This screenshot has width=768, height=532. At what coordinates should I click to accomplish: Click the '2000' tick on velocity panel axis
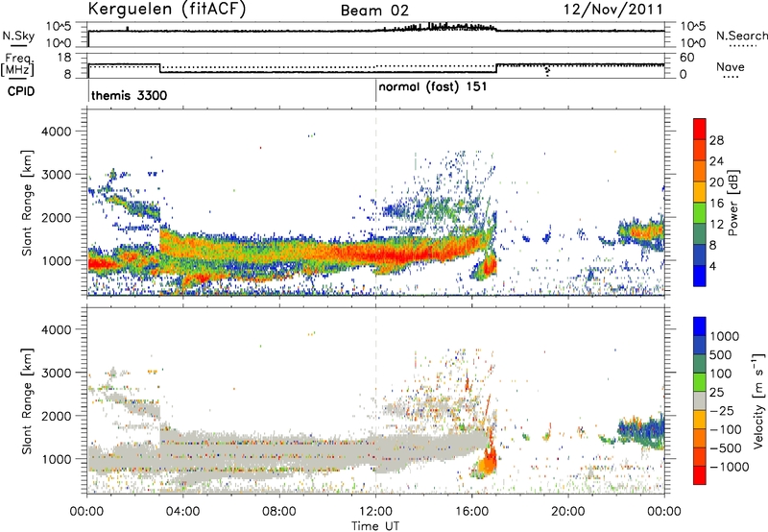pos(57,416)
